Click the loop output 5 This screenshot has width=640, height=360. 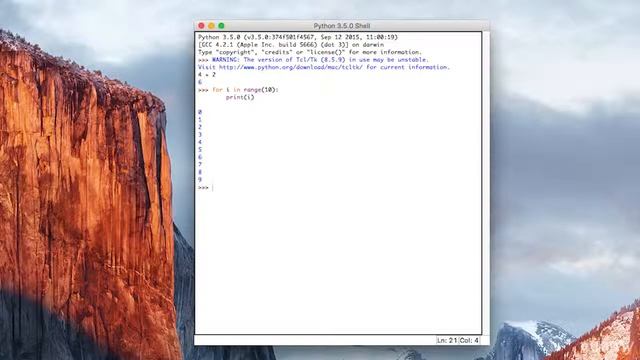coord(200,149)
